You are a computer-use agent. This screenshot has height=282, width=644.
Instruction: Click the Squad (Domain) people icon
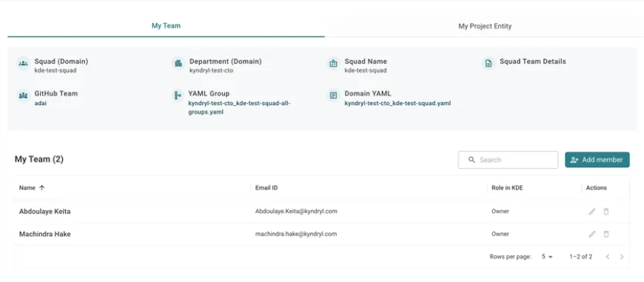pyautogui.click(x=24, y=63)
